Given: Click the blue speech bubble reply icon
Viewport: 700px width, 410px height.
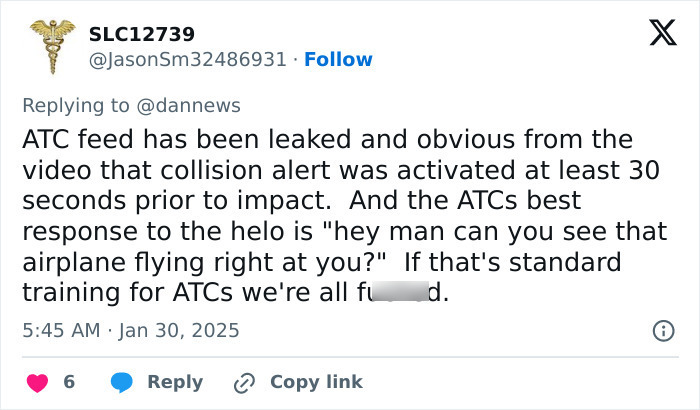Looking at the screenshot, I should pos(121,382).
